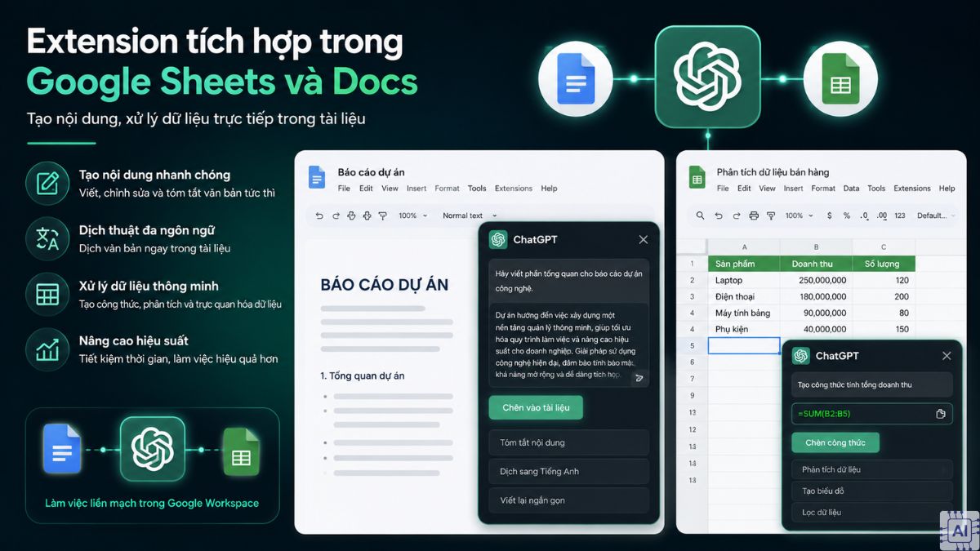Open the Format menu in the Sheets window

(823, 189)
